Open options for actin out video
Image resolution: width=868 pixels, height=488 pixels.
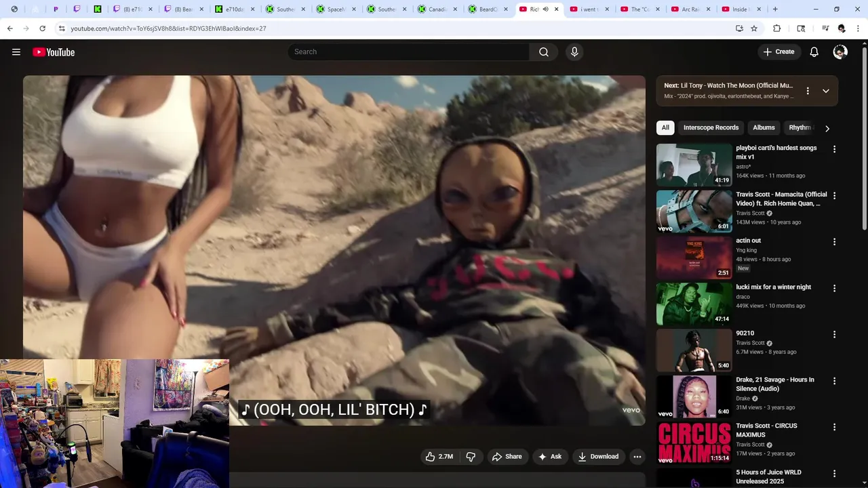[x=834, y=241]
